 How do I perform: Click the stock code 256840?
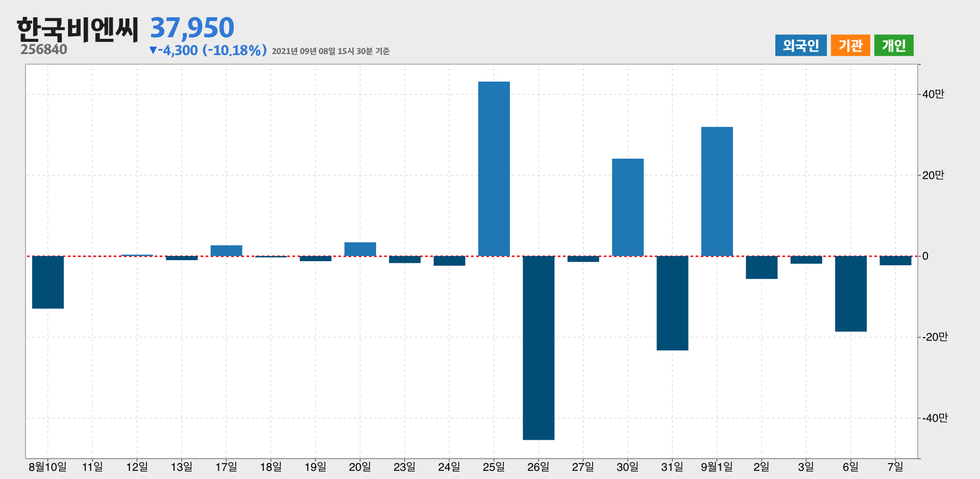point(44,49)
